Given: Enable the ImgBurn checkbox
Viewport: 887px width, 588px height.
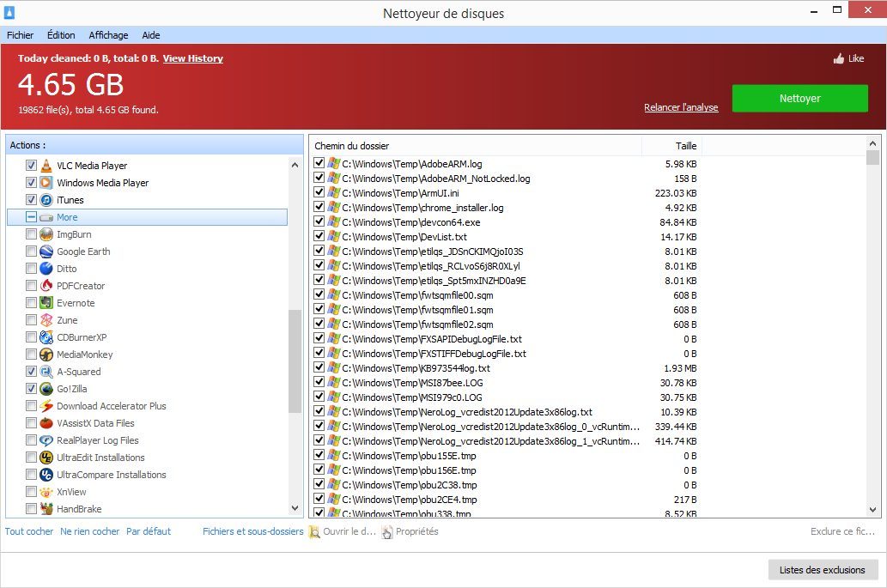Looking at the screenshot, I should (x=32, y=234).
